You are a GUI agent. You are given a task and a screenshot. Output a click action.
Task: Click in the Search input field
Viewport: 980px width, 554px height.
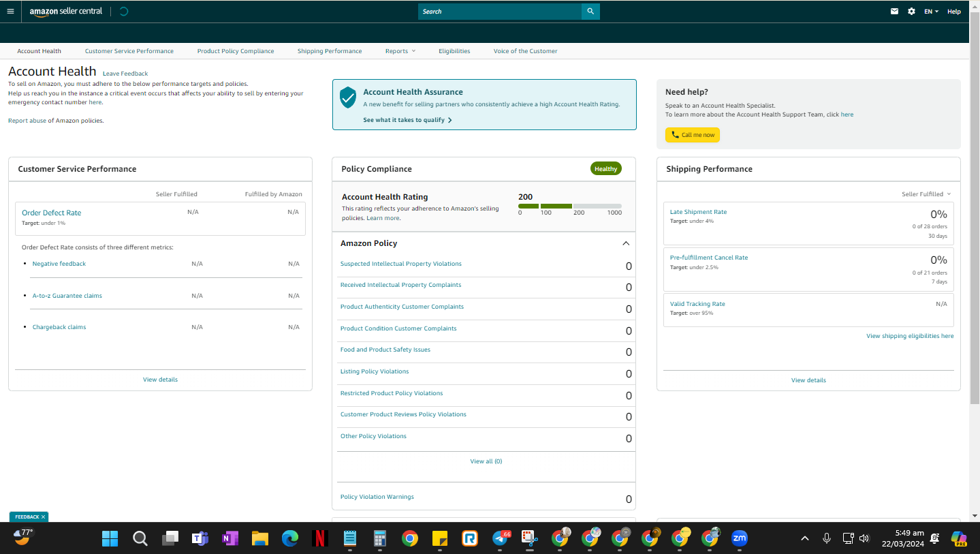pos(500,12)
